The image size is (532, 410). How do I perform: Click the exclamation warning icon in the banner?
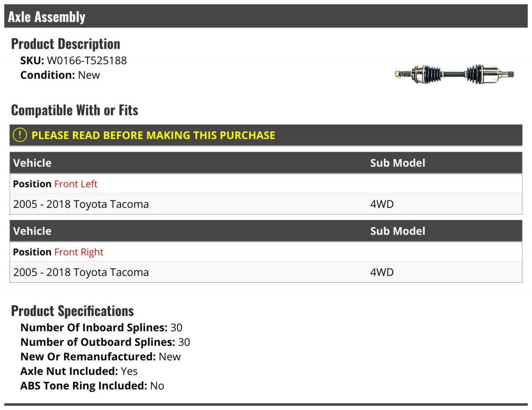click(20, 135)
